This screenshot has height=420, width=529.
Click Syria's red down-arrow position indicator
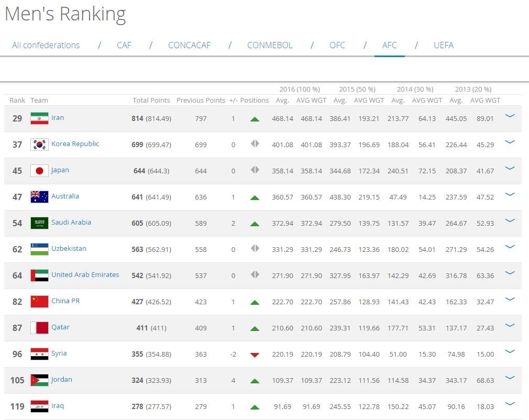255,355
